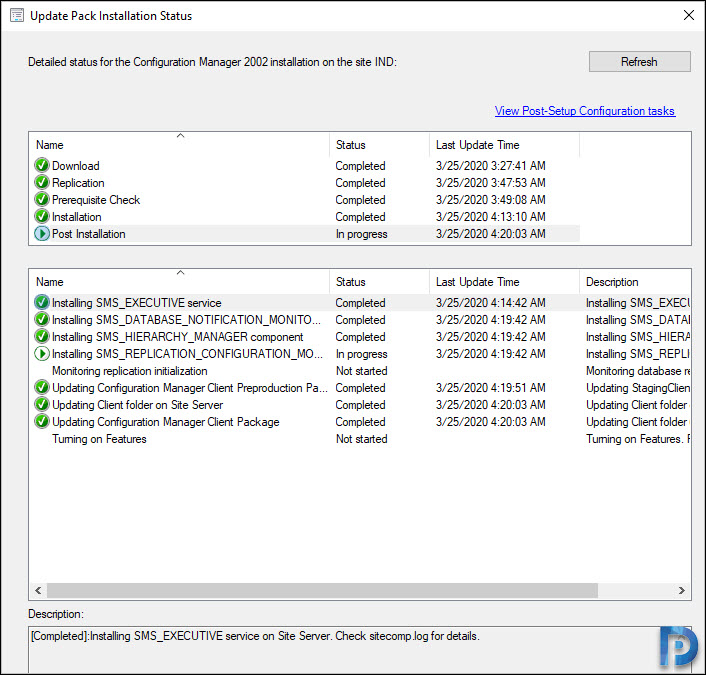Click the 3/25/2020 4:14:42 AM timestamp
Image resolution: width=706 pixels, height=675 pixels.
490,303
